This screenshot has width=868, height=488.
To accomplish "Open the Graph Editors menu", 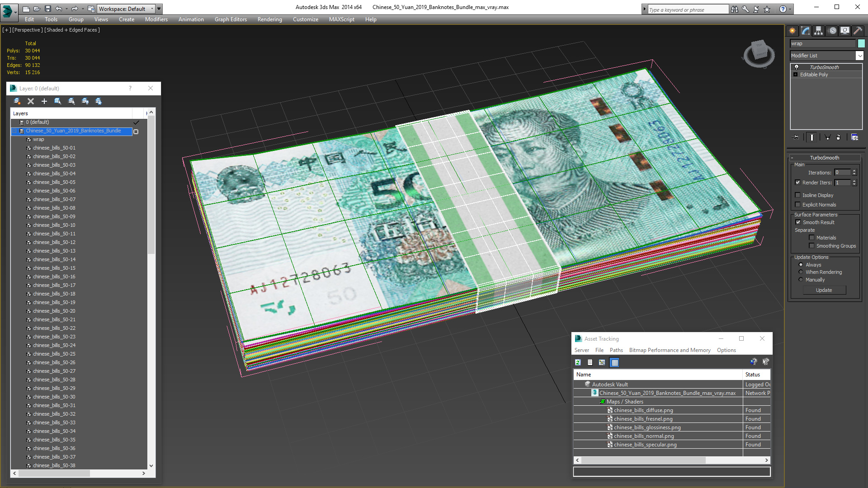I will [231, 19].
